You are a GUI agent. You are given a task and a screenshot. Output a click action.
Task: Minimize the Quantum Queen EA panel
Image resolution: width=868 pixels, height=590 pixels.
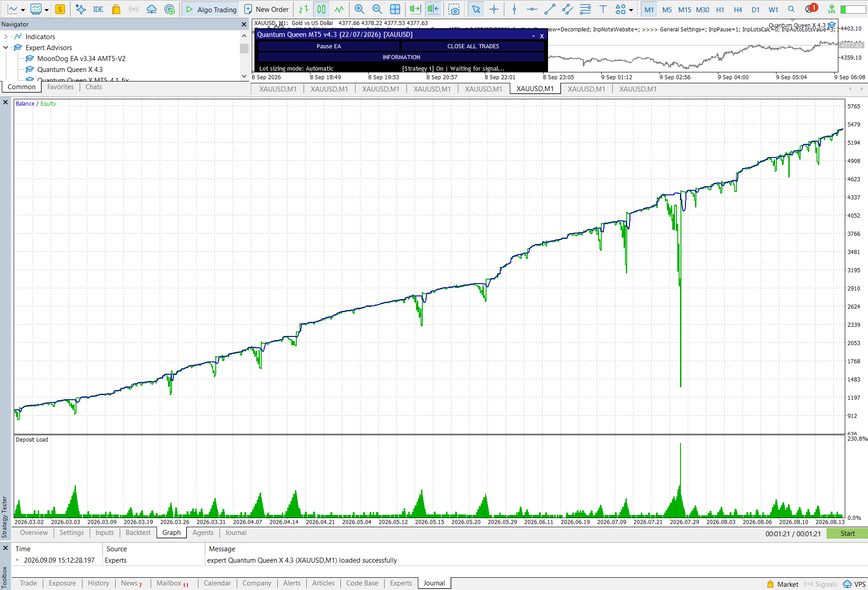click(x=533, y=36)
